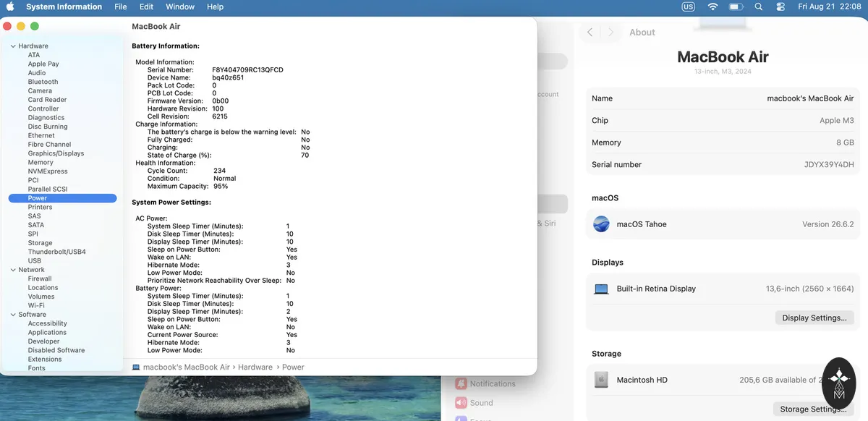Select Printers in the sidebar
The height and width of the screenshot is (421, 868).
tap(40, 207)
